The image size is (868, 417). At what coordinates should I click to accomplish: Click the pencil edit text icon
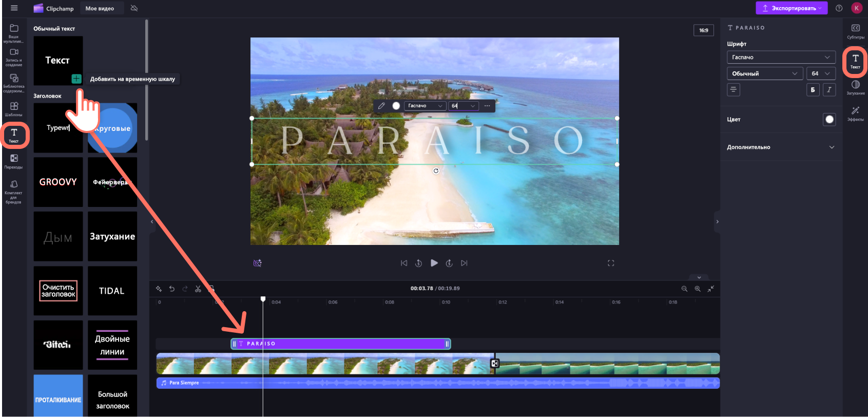381,106
